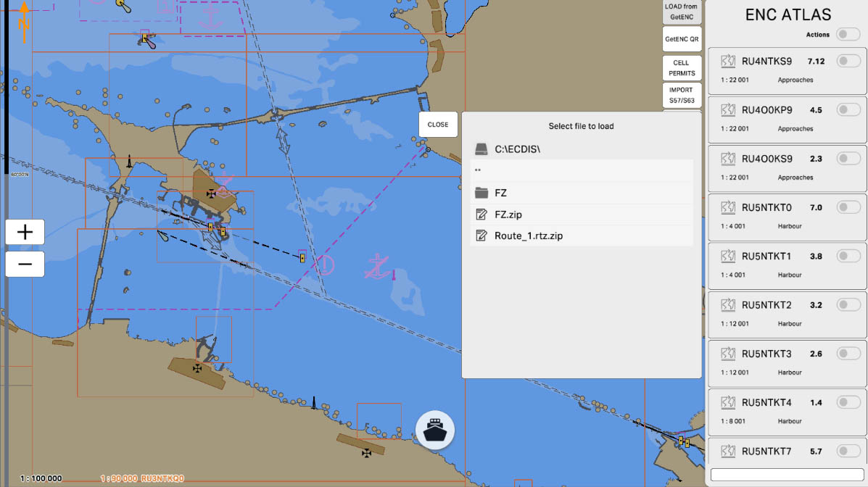Click the chart icon beside RU5NTKT0

tap(729, 208)
